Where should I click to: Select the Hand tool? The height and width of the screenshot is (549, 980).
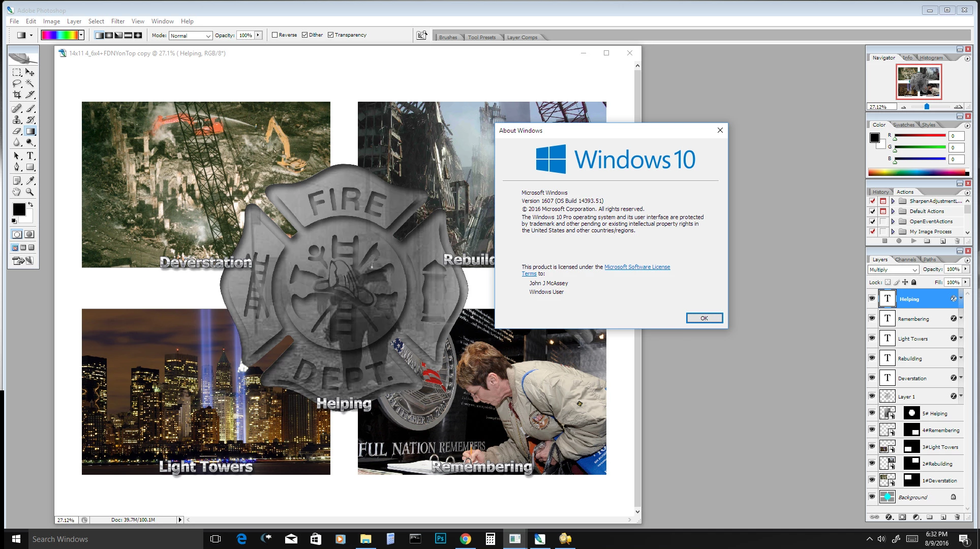17,192
